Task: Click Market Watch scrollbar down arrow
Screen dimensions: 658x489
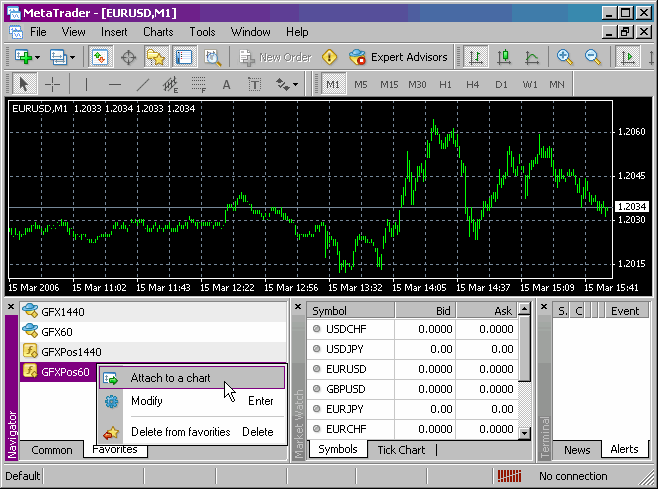Action: coord(525,433)
